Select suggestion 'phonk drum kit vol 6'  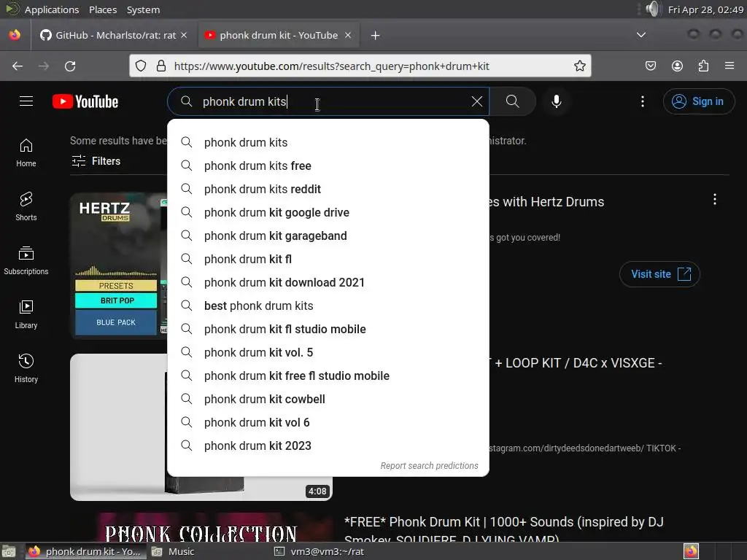pos(328,422)
